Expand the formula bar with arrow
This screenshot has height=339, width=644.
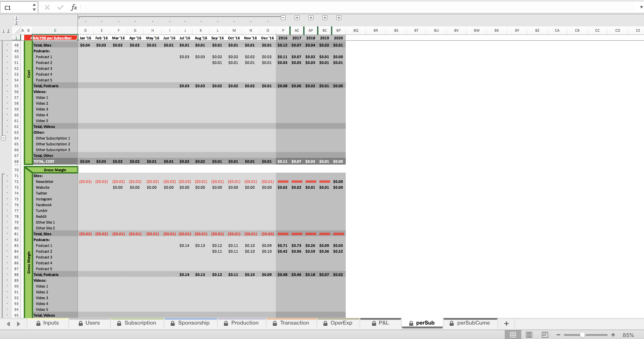[641, 7]
